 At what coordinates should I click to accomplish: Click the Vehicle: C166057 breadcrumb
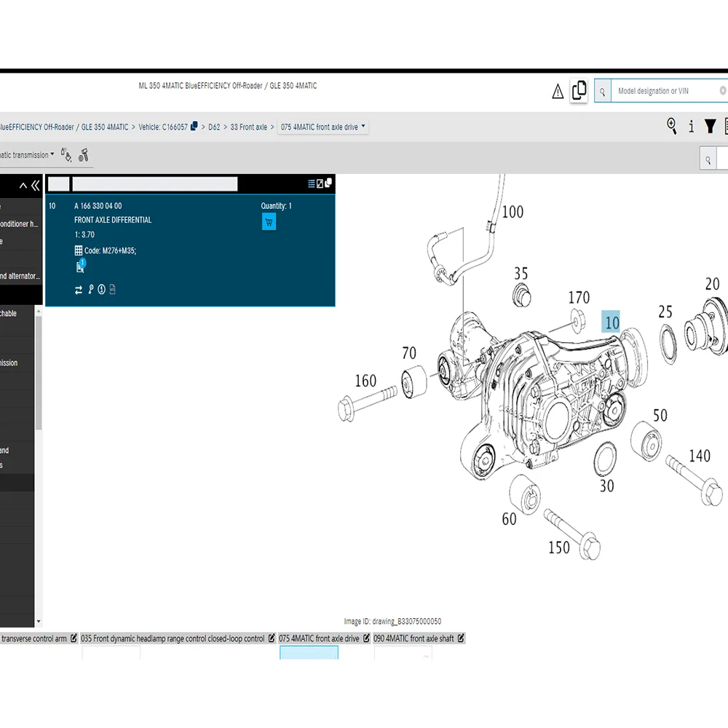click(163, 127)
